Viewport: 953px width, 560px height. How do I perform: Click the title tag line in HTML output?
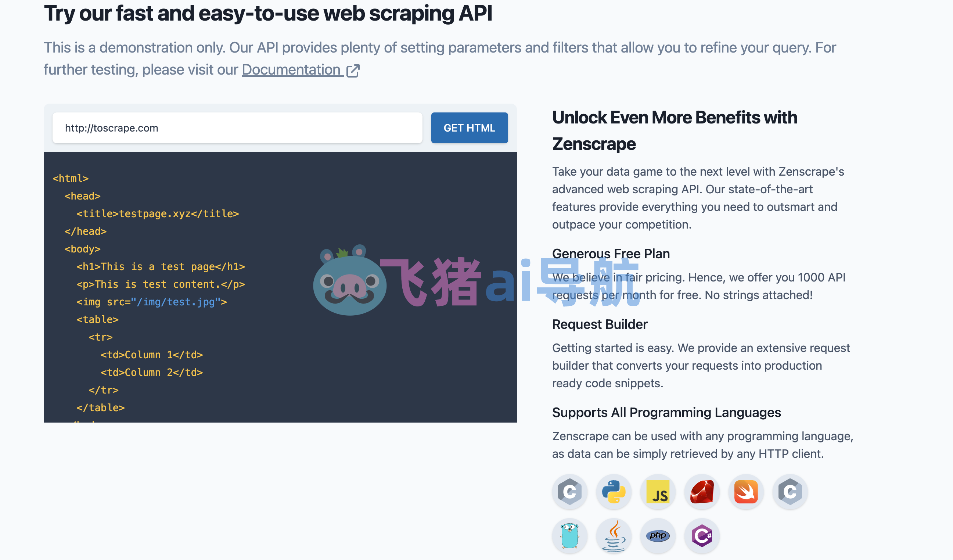point(158,213)
